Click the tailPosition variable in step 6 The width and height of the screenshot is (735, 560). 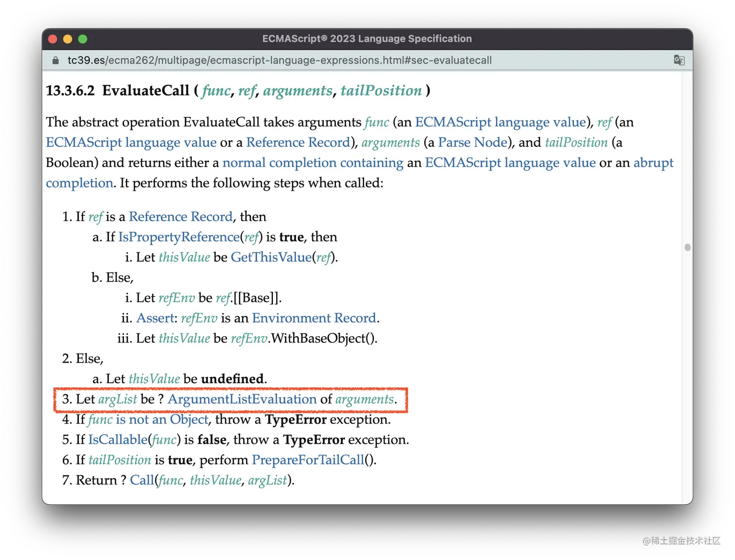coord(120,460)
